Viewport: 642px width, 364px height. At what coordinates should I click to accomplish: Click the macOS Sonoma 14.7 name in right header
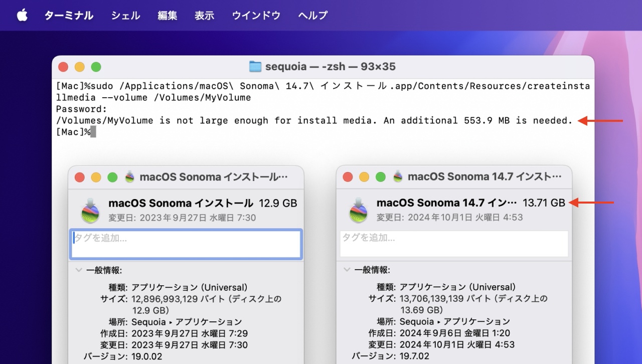pyautogui.click(x=446, y=203)
